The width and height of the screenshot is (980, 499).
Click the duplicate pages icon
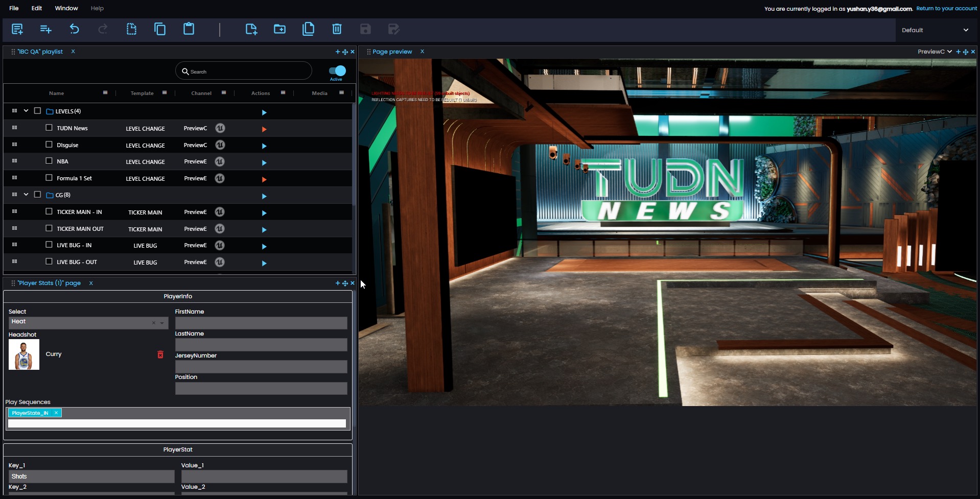[308, 29]
